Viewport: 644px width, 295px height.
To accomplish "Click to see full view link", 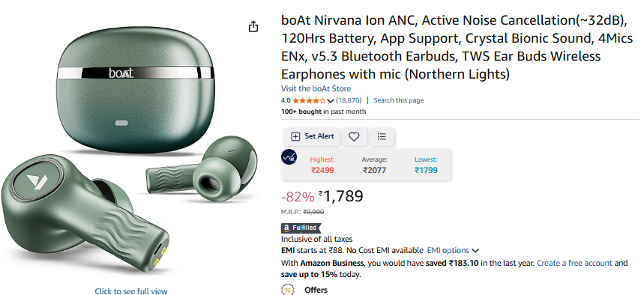I will point(131,291).
